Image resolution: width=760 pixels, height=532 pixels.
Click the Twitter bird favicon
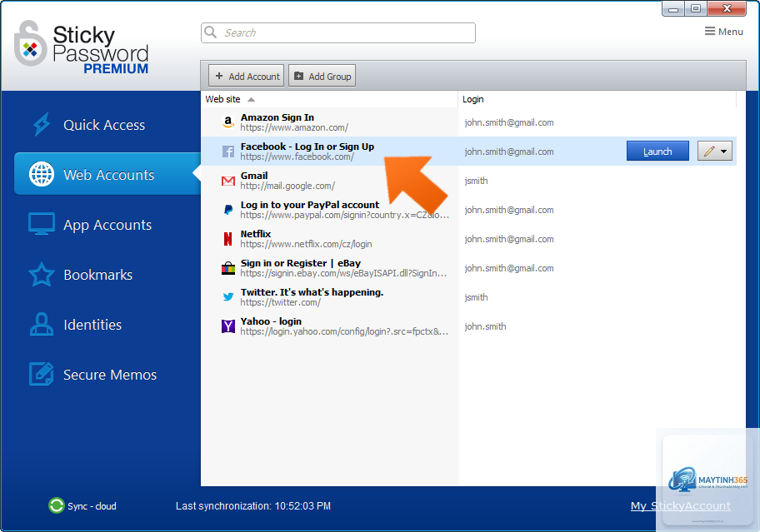[x=227, y=296]
